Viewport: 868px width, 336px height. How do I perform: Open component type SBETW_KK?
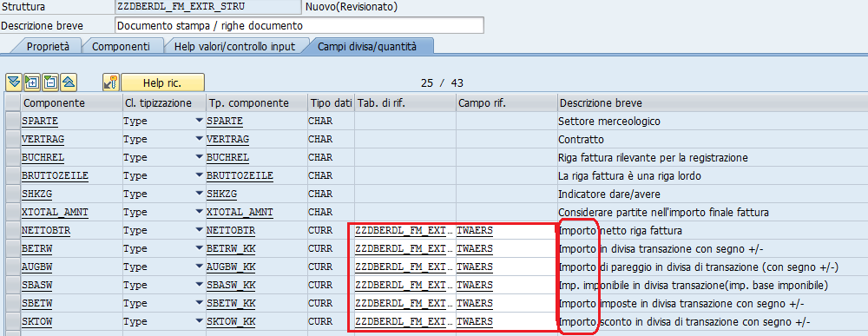click(x=230, y=303)
